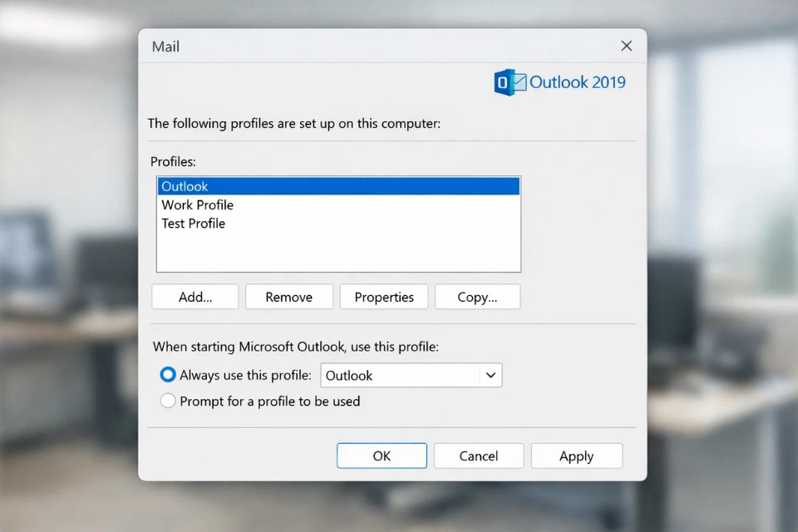
Task: Confirm changes with OK
Action: tap(382, 456)
